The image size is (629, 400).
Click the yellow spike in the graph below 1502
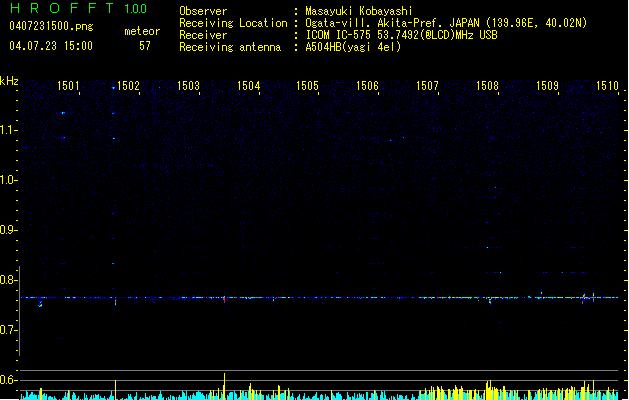(x=116, y=389)
